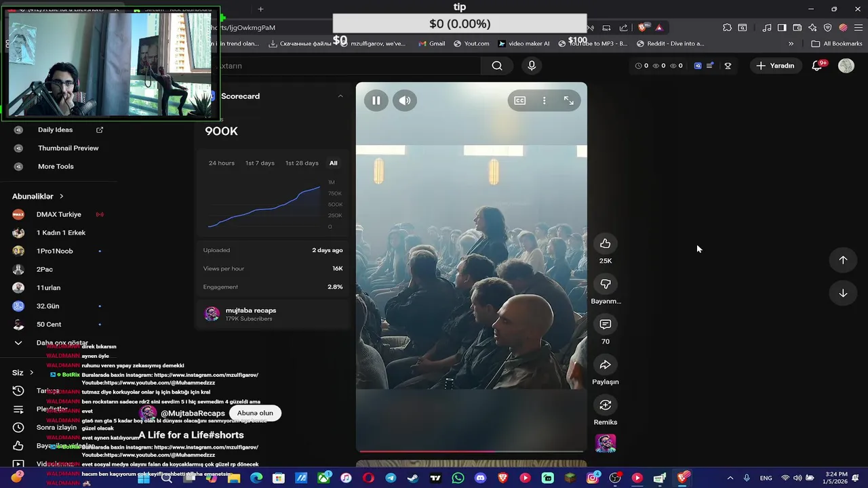Viewport: 868px width, 488px height.
Task: Open the All Bookmarks folder
Action: tap(837, 43)
